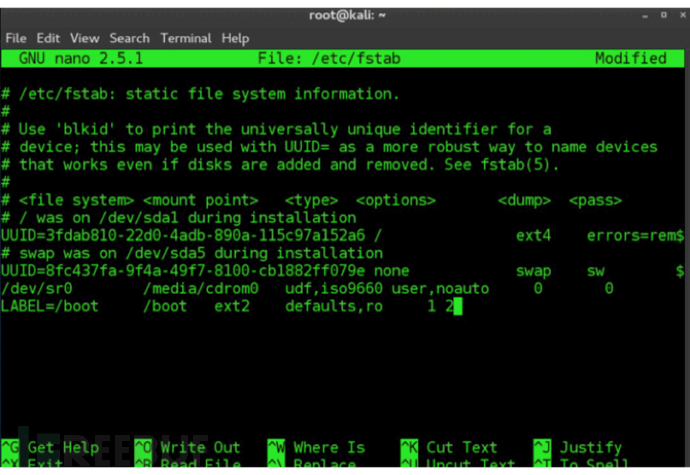Maximize the root@kali terminal window
The width and height of the screenshot is (690, 475).
(x=664, y=15)
